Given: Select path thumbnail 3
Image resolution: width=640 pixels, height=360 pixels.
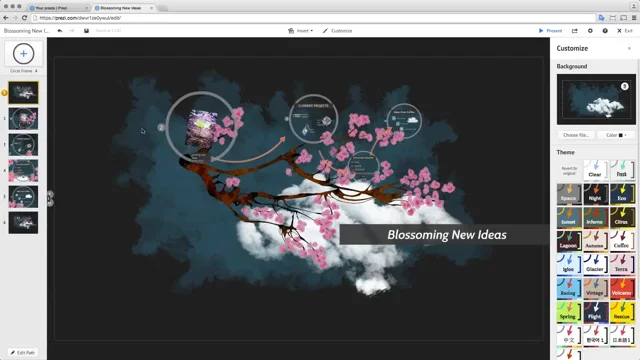Looking at the screenshot, I should 23,144.
